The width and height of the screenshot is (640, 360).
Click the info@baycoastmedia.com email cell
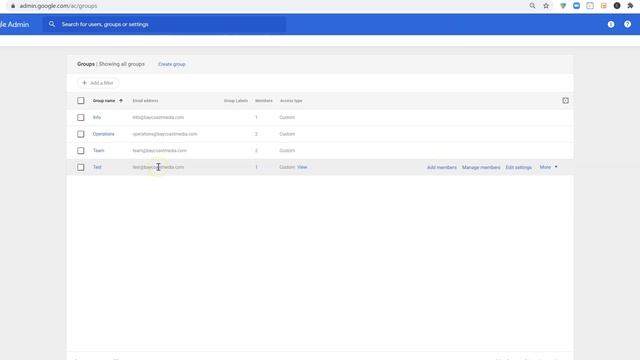click(158, 117)
